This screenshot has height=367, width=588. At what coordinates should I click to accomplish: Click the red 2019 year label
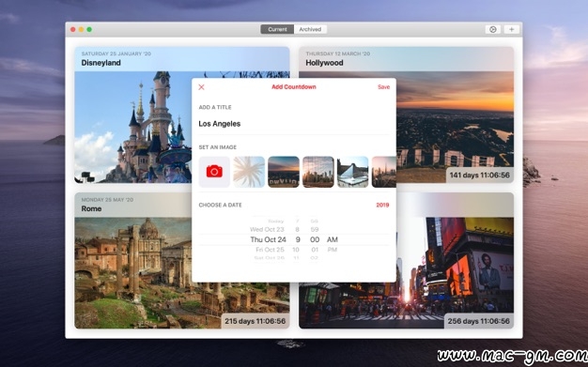coord(382,205)
